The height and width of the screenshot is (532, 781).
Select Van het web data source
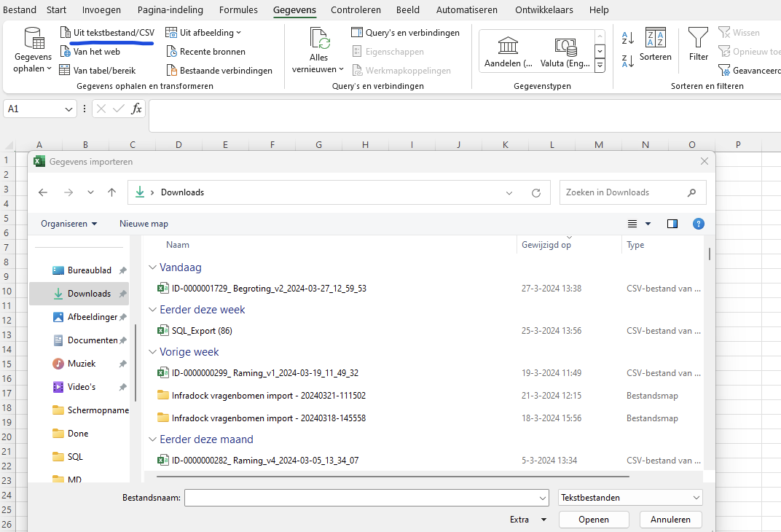90,51
